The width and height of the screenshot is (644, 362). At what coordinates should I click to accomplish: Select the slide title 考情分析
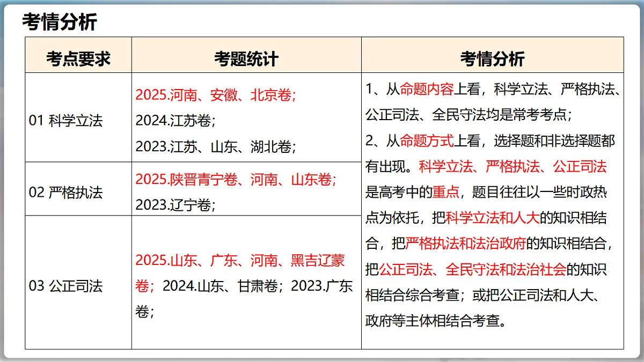(x=60, y=21)
